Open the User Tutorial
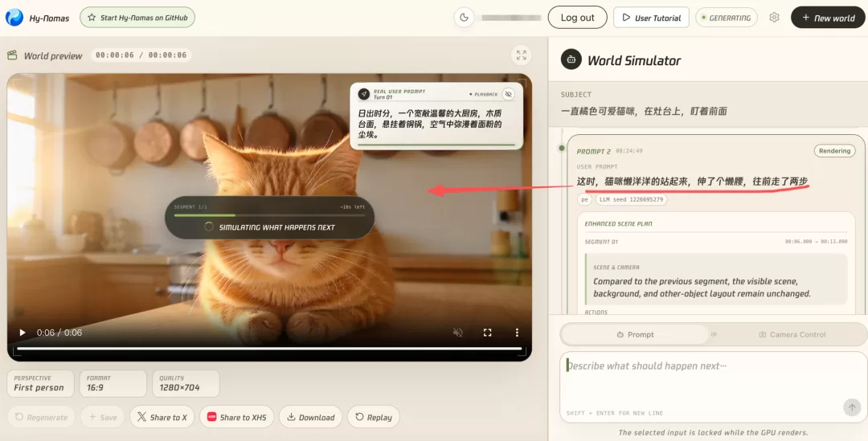 coord(651,18)
